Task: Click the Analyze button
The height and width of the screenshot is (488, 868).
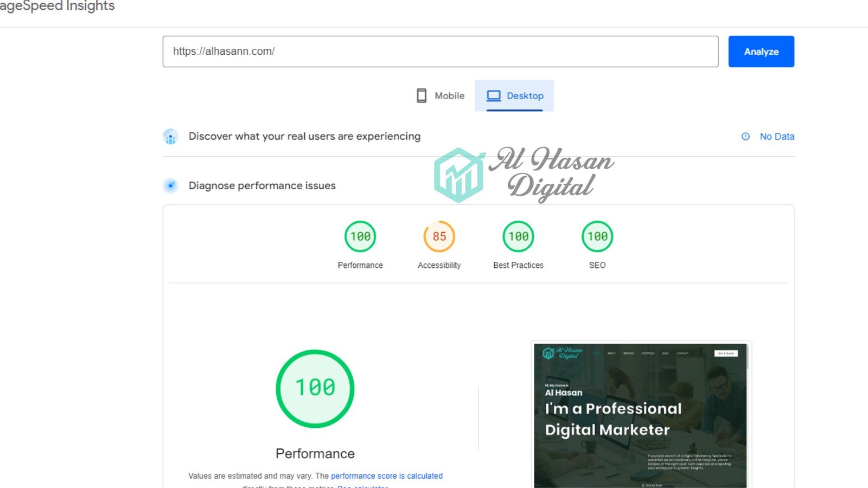Action: 761,52
